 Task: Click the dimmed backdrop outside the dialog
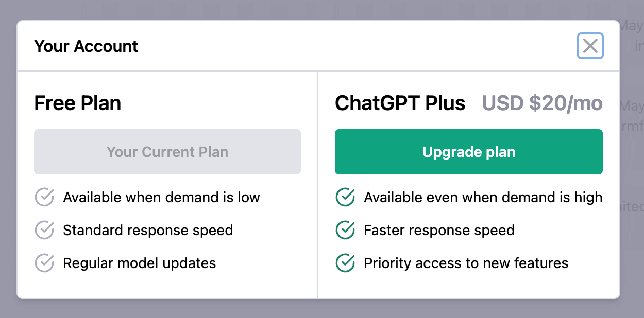tap(309, 309)
